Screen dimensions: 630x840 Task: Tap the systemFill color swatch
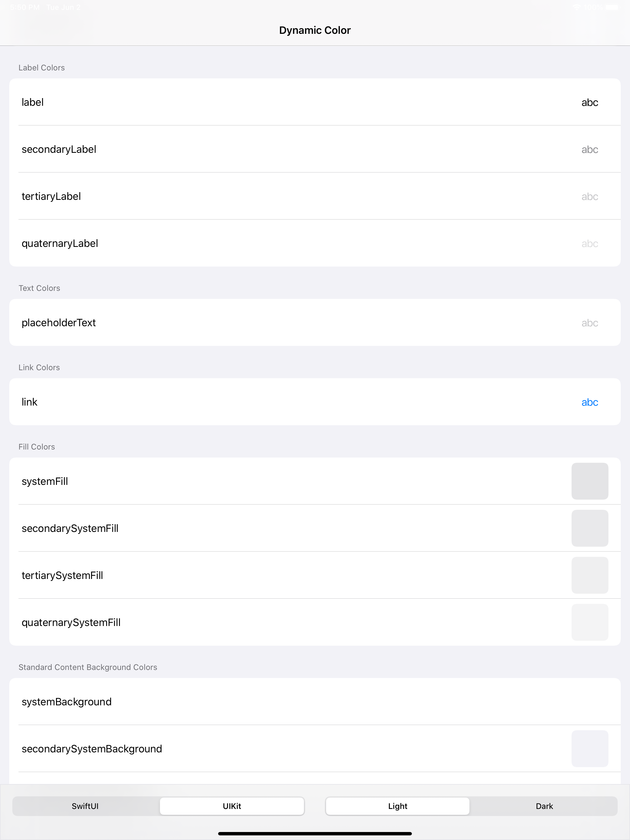pyautogui.click(x=589, y=481)
